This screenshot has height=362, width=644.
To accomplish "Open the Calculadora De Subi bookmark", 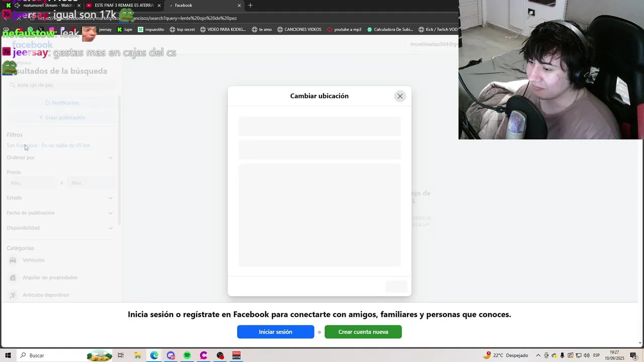I will point(390,30).
